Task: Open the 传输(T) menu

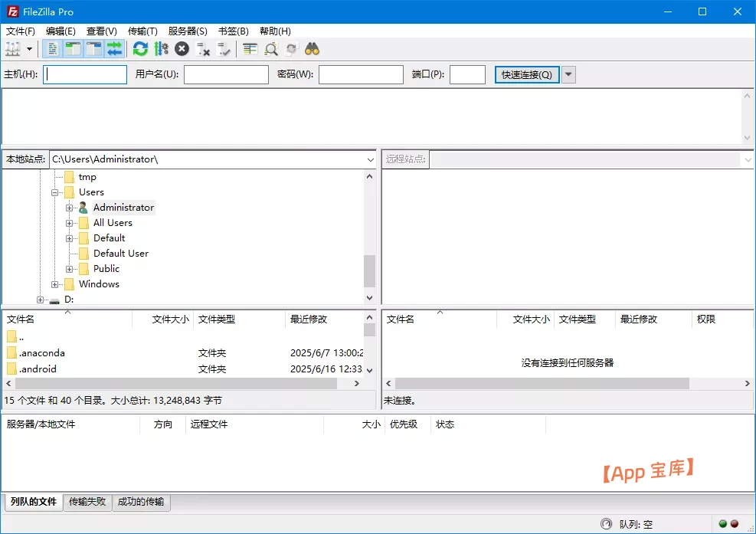Action: point(142,31)
